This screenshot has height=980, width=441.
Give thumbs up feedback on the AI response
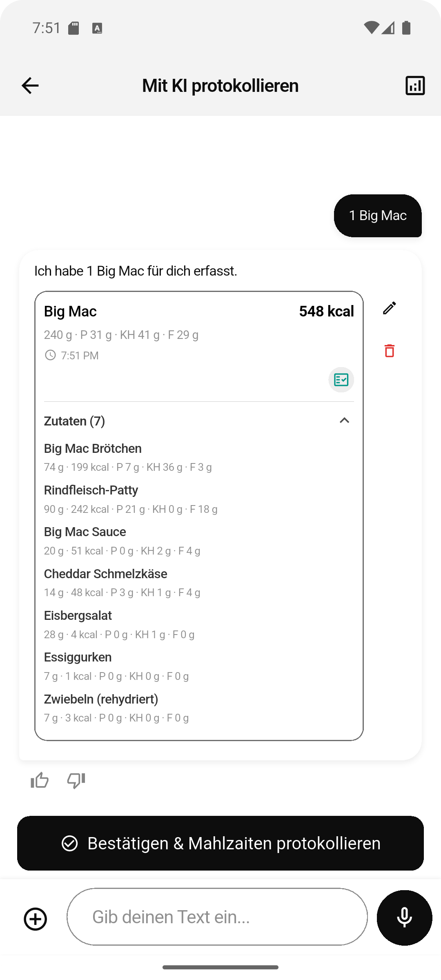pos(40,780)
